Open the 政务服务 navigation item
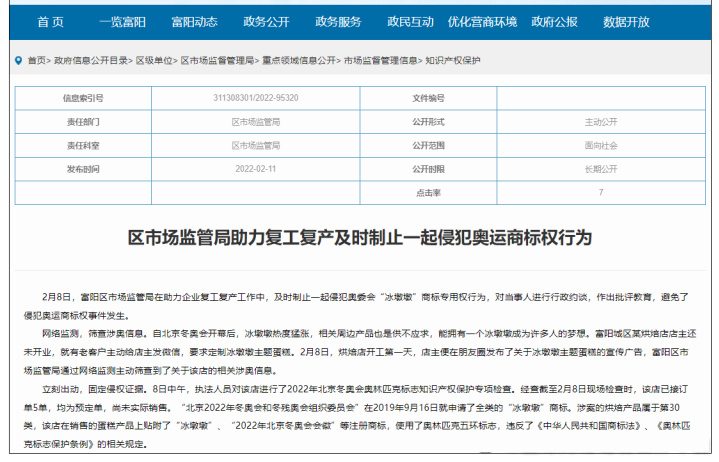The height and width of the screenshot is (462, 719). pyautogui.click(x=339, y=21)
